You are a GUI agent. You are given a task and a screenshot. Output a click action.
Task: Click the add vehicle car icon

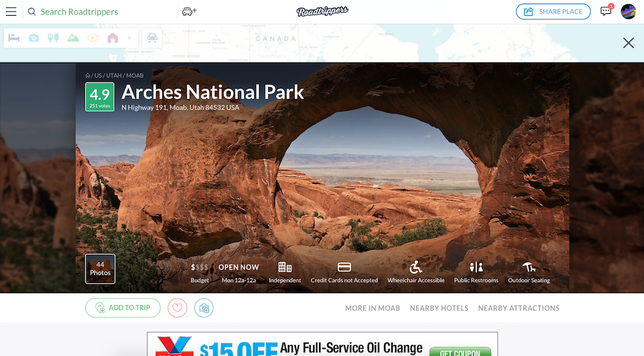click(x=189, y=11)
